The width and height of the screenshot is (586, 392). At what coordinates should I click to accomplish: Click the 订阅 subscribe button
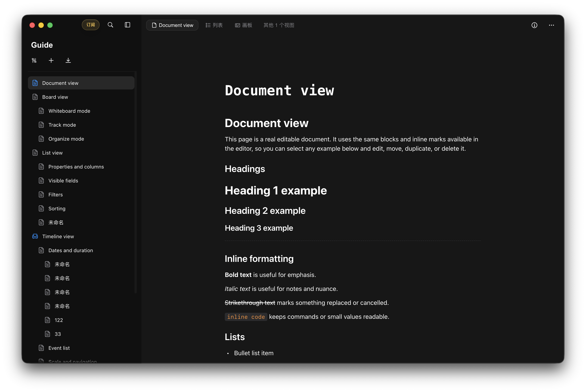(90, 25)
